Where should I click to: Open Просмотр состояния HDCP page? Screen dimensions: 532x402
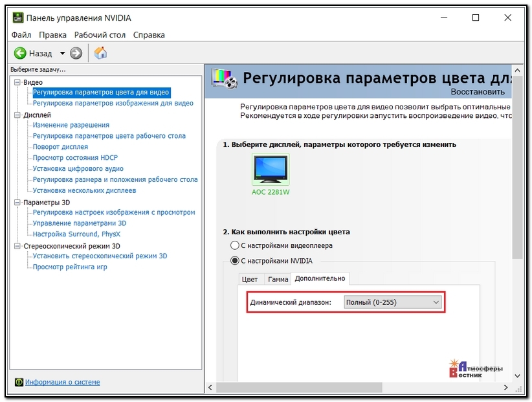click(x=75, y=158)
